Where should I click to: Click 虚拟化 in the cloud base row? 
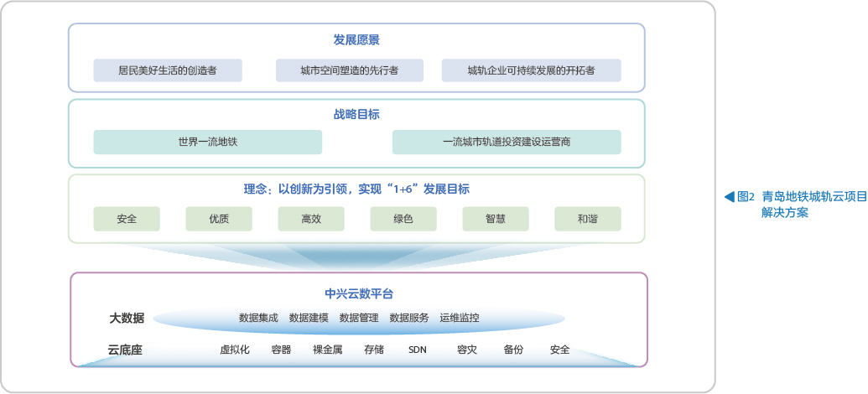pos(236,350)
